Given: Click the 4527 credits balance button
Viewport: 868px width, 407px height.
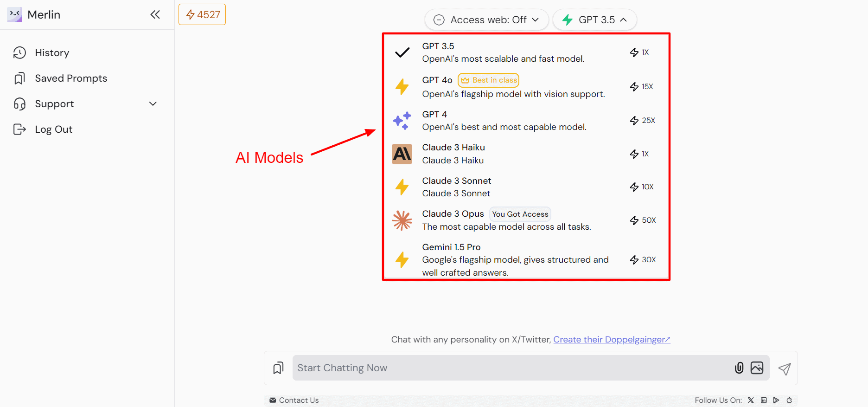Looking at the screenshot, I should pos(202,15).
